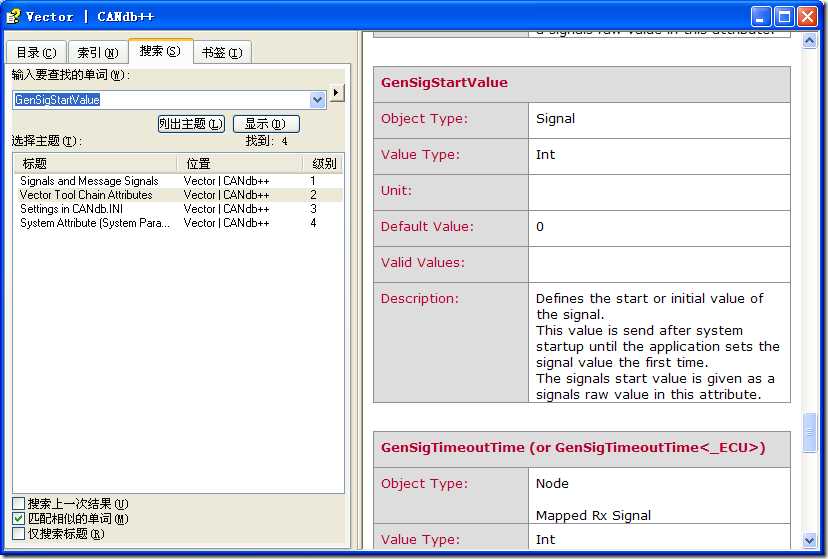Uncheck 匹配相似的单词 checkbox

18,518
